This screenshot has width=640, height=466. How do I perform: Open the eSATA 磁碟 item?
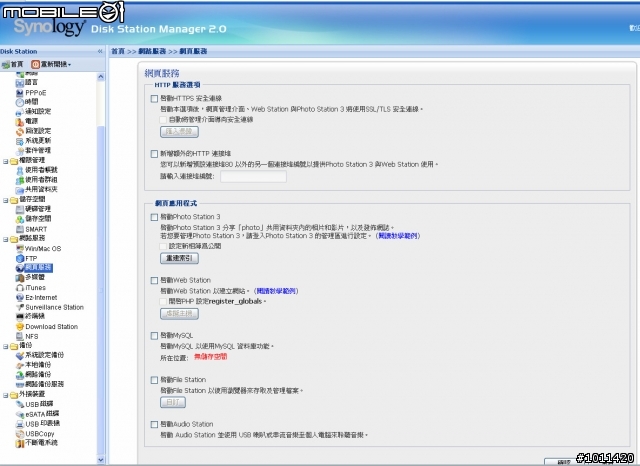[x=38, y=414]
